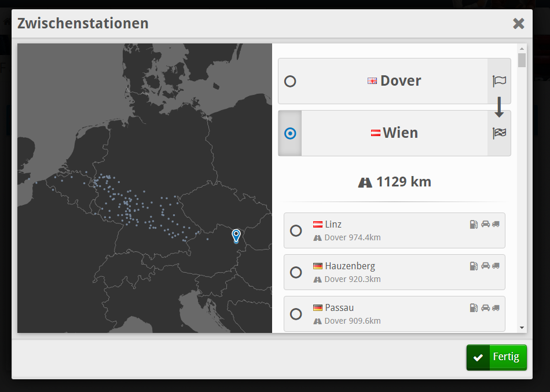Click the scrollbar up arrow in station list
This screenshot has width=550, height=392.
[x=522, y=49]
